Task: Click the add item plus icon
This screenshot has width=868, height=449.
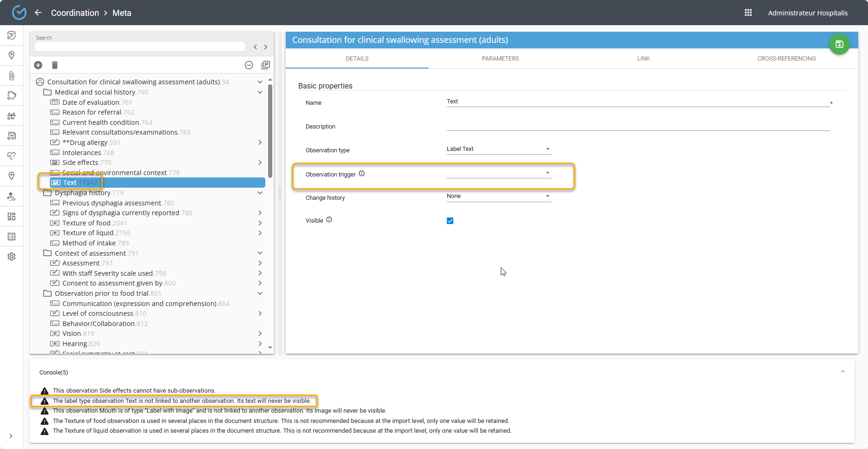Action: click(x=38, y=65)
